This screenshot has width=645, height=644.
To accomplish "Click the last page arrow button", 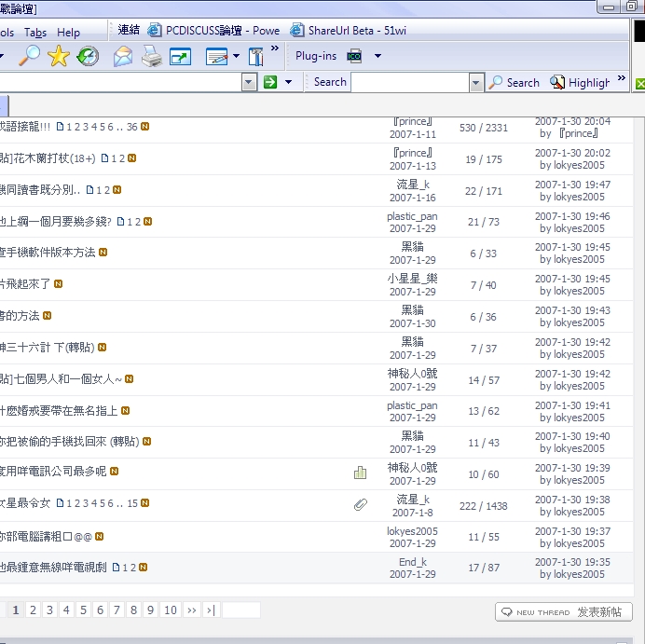I will pos(211,610).
